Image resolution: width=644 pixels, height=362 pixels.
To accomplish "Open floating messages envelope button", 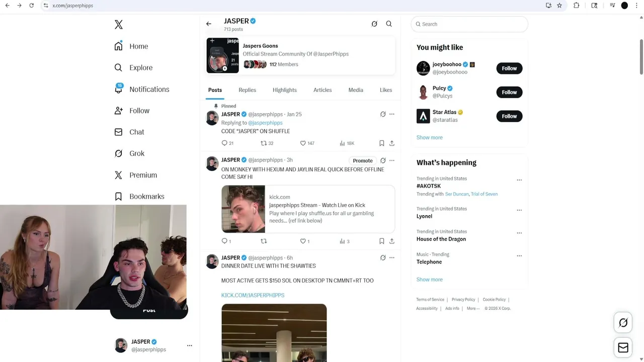I will pos(623,347).
